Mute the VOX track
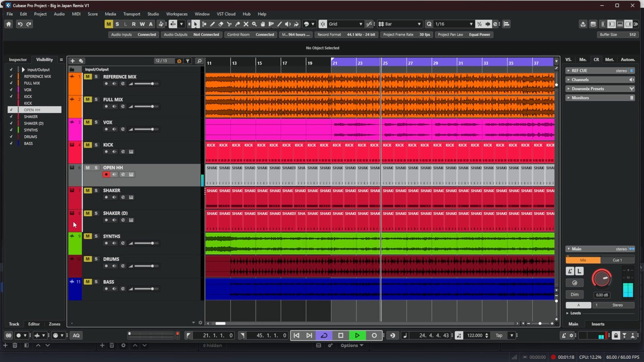This screenshot has width=644, height=362. (87, 122)
